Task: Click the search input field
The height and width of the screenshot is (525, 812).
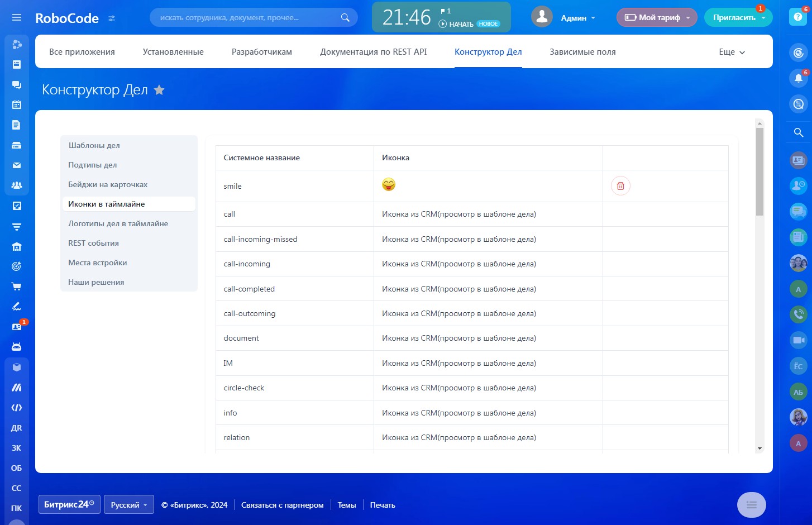Action: coord(246,18)
